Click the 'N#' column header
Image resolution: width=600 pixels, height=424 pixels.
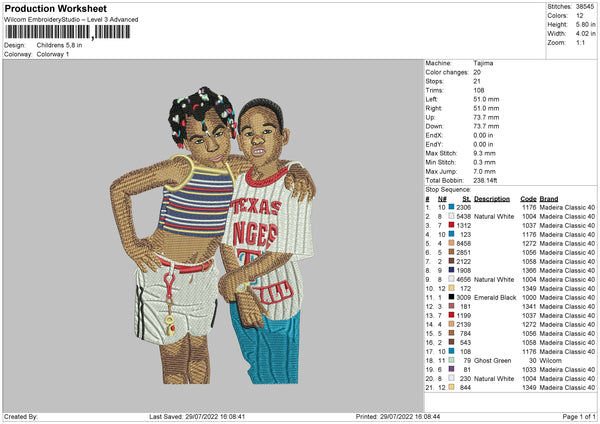(x=442, y=199)
